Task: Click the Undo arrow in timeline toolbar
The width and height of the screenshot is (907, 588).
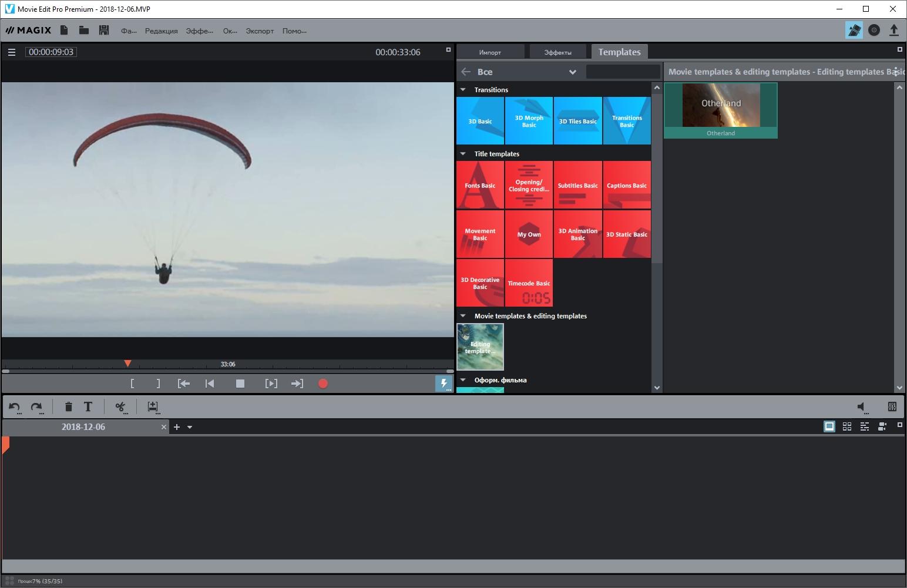Action: click(x=15, y=406)
